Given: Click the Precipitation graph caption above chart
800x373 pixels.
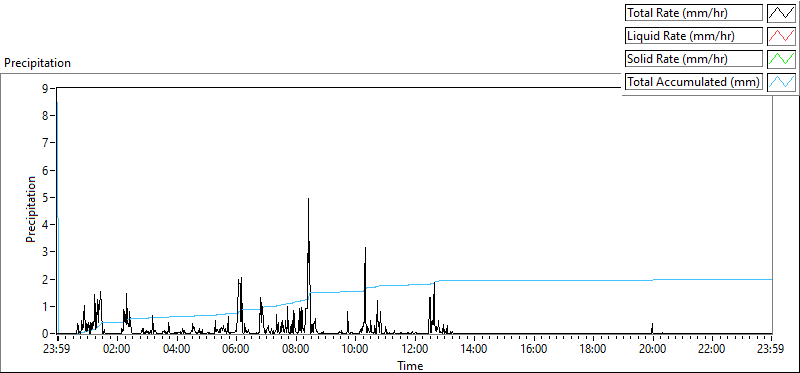Looking at the screenshot, I should click(x=37, y=63).
